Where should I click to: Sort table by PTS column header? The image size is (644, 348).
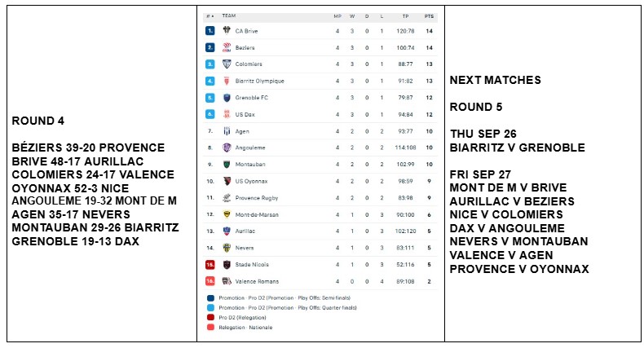[x=429, y=15]
